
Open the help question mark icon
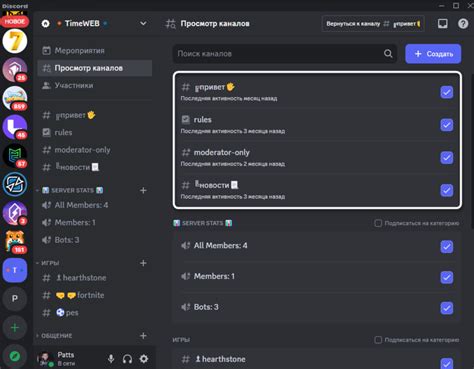coord(463,24)
